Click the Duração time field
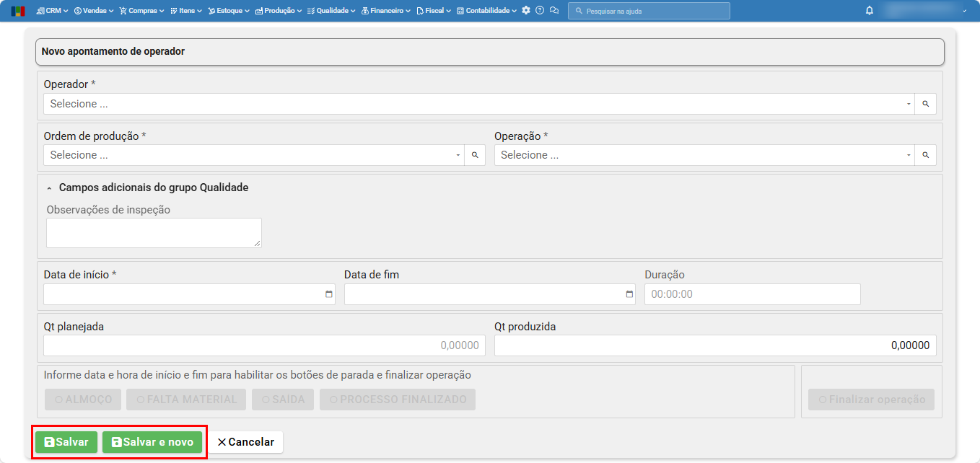 point(753,294)
